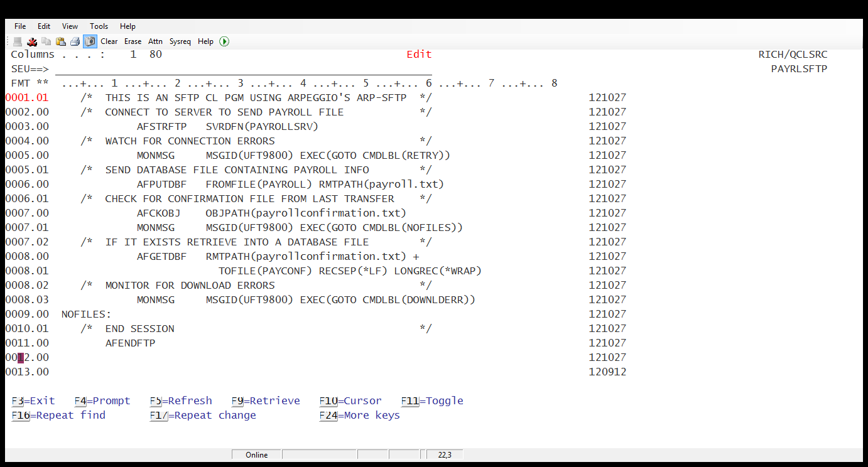868x467 pixels.
Task: Click the date 120912 on last line
Action: [x=608, y=372]
